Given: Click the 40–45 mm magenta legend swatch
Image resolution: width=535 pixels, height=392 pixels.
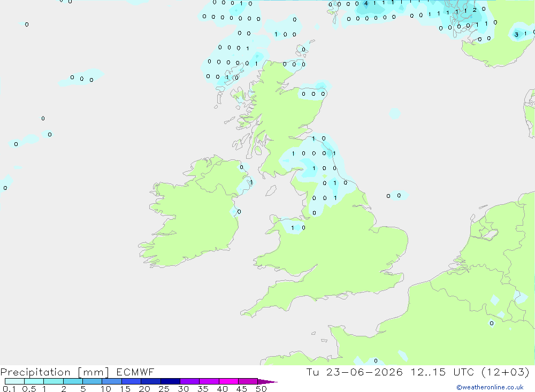Looking at the screenshot, I should click(x=228, y=381).
